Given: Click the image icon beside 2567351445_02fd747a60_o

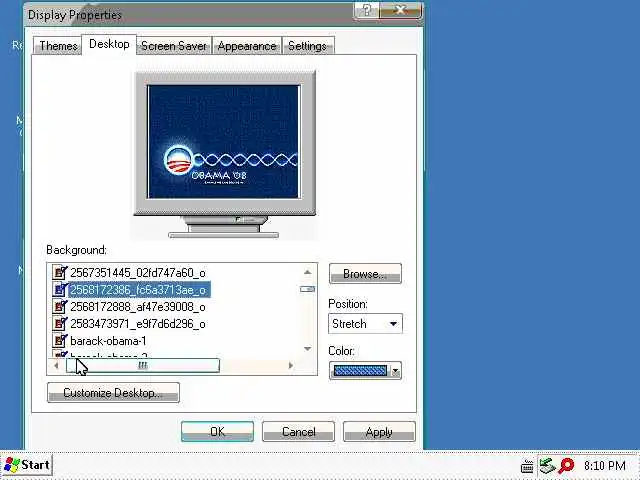Looking at the screenshot, I should [60, 272].
